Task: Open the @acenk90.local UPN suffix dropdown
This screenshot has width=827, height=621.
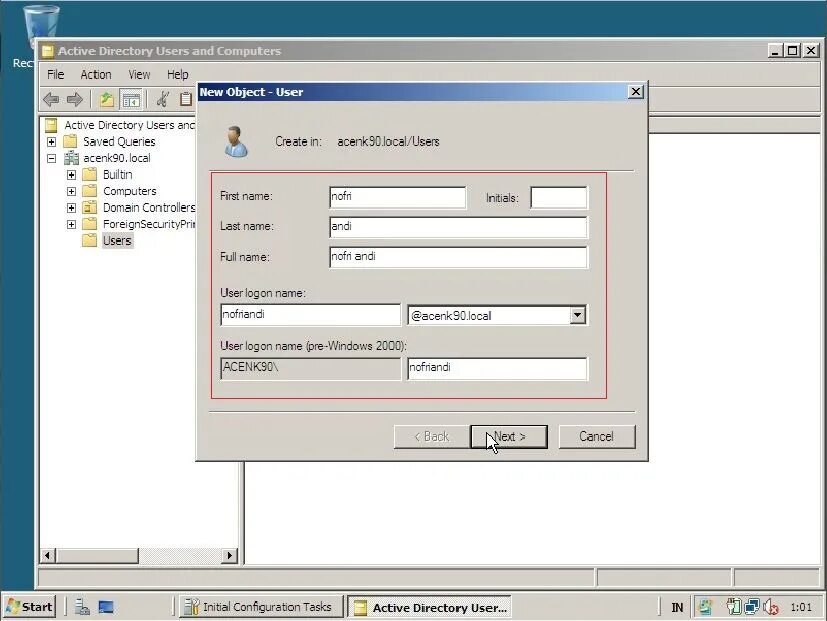Action: tap(578, 316)
